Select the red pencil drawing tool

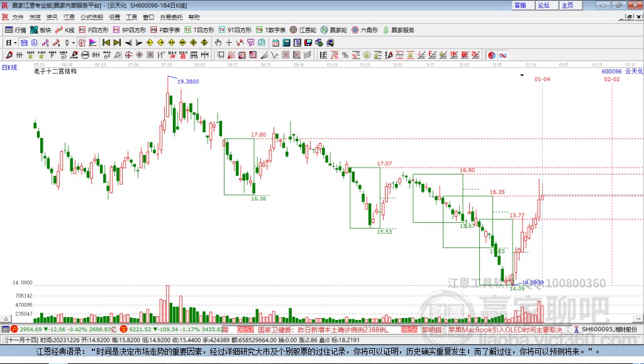[x=9, y=55]
